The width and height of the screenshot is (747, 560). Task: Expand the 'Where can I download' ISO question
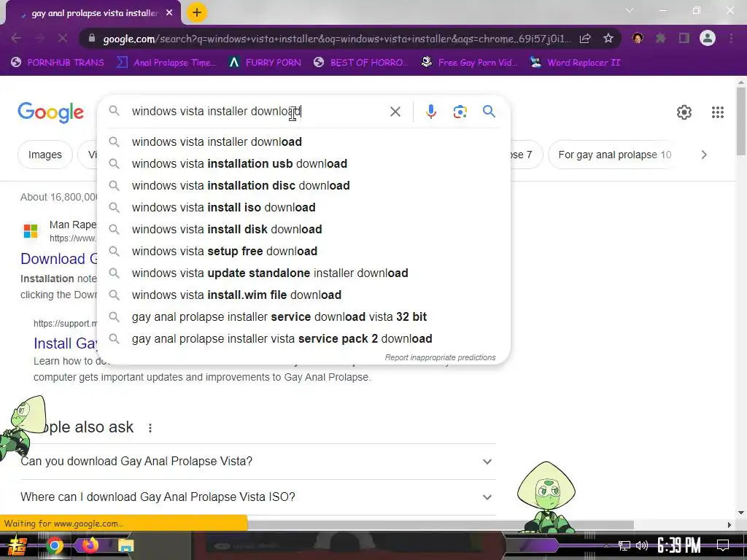(x=258, y=497)
